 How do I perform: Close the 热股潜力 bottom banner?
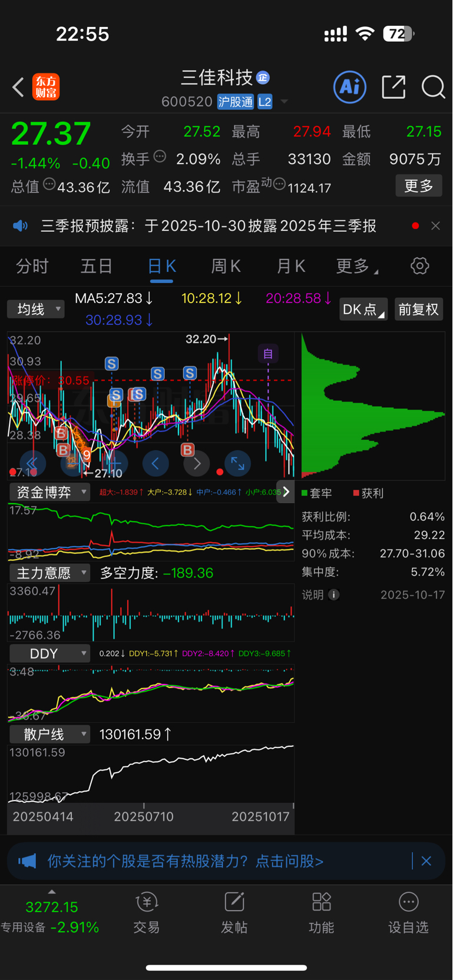[426, 862]
